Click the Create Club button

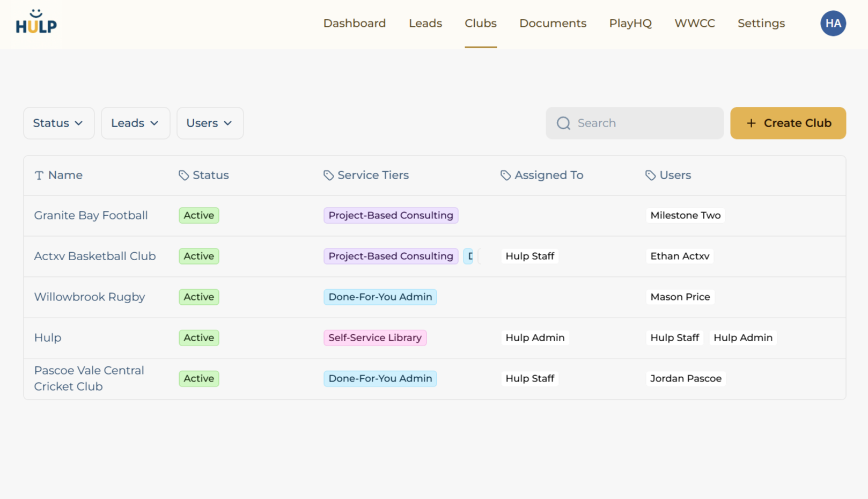coord(788,123)
